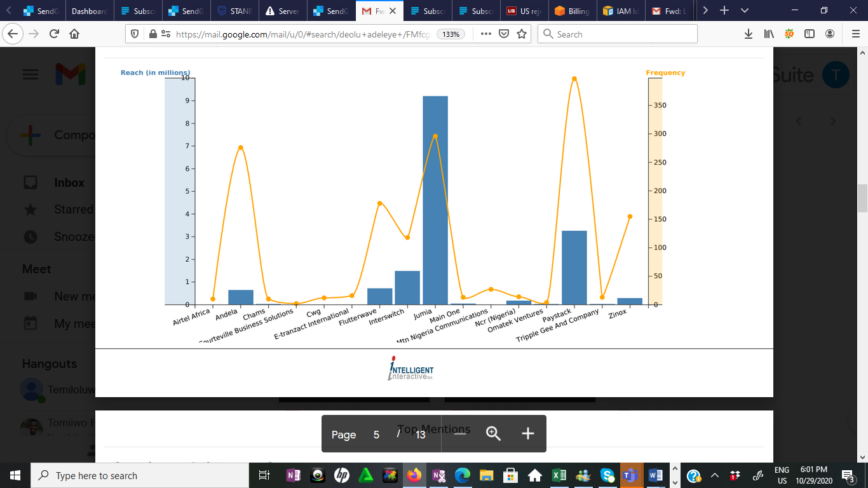Click the Firefox home button
Viewport: 868px width, 488px height.
pyautogui.click(x=74, y=34)
